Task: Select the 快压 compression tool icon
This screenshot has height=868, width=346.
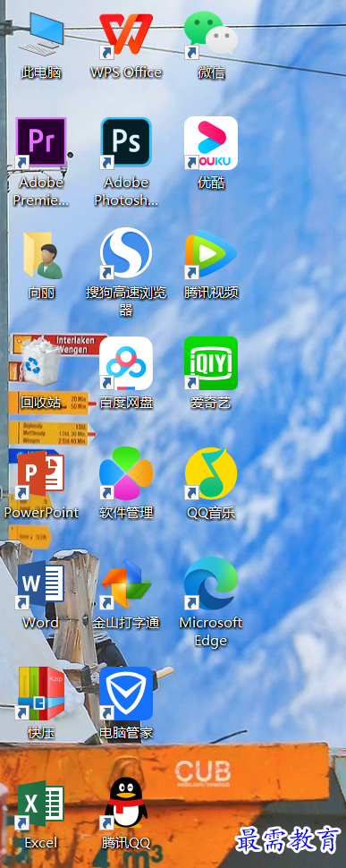Action: point(41,694)
